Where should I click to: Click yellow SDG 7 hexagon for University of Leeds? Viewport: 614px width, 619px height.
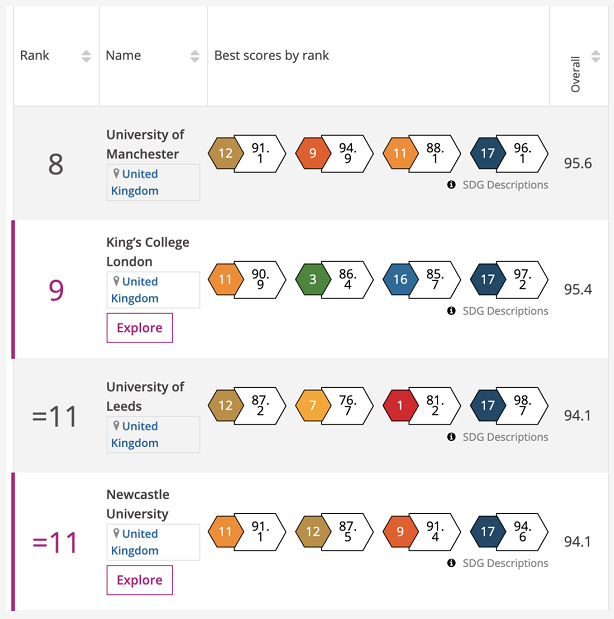pos(313,406)
